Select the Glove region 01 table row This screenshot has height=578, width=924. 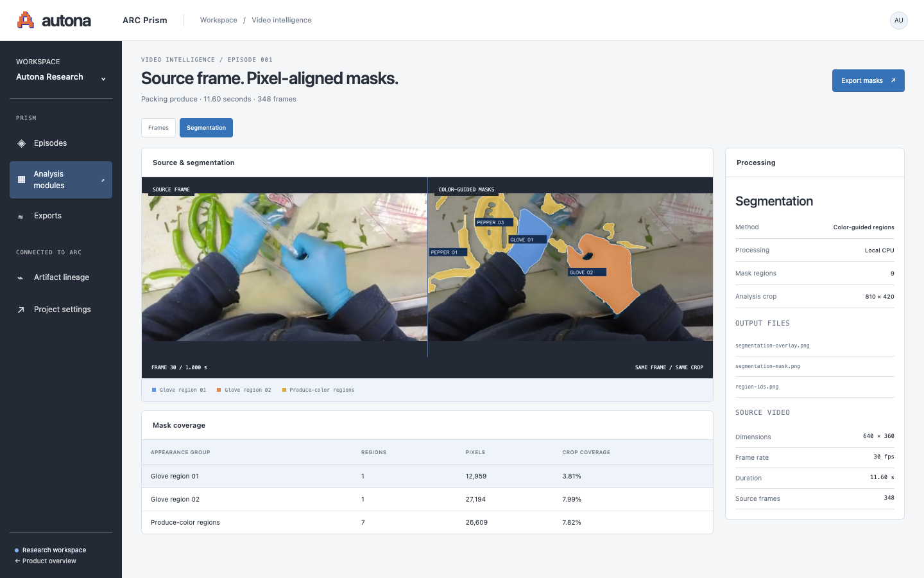427,477
